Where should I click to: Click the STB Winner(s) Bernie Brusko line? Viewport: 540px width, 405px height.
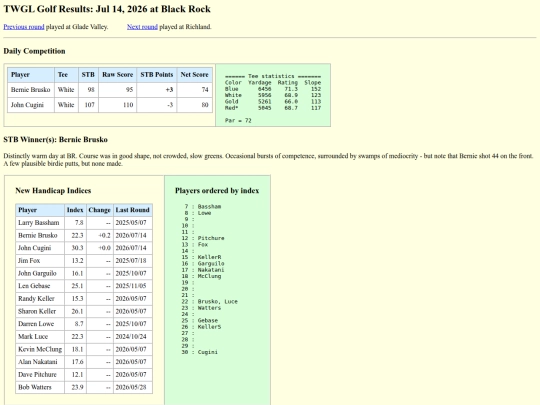[x=55, y=139]
